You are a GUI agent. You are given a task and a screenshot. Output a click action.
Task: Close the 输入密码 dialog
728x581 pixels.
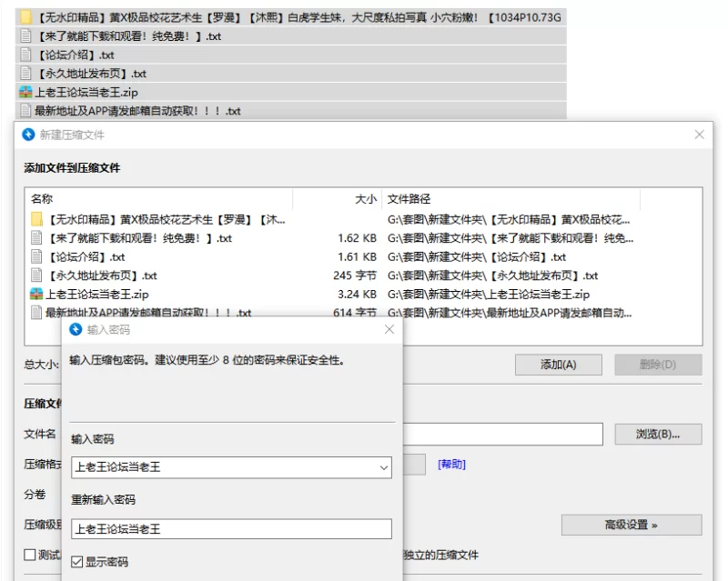coord(389,329)
